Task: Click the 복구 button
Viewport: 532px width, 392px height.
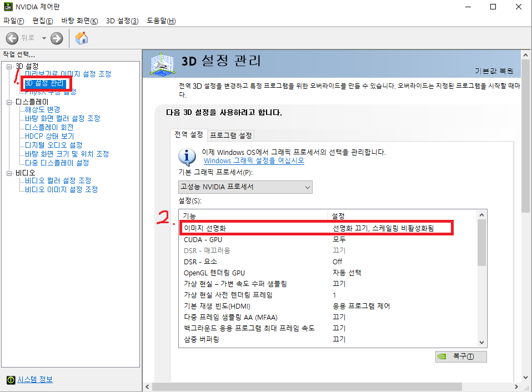Action: tap(461, 356)
